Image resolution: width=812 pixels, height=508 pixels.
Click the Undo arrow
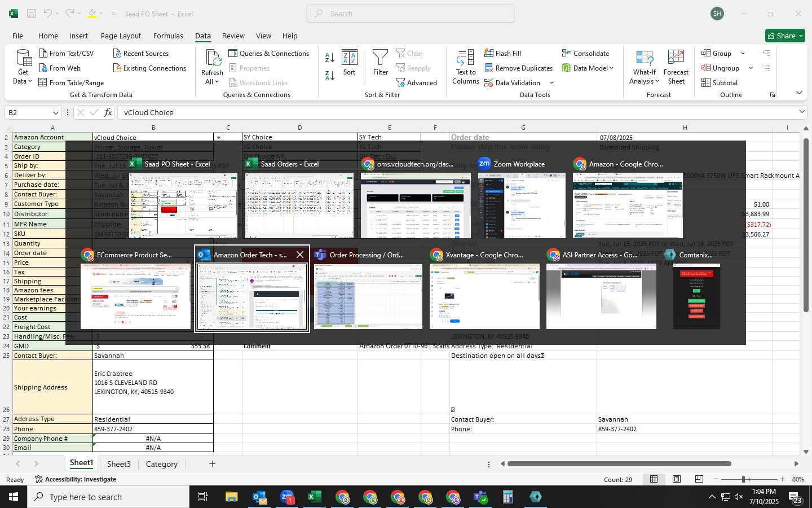tap(48, 14)
